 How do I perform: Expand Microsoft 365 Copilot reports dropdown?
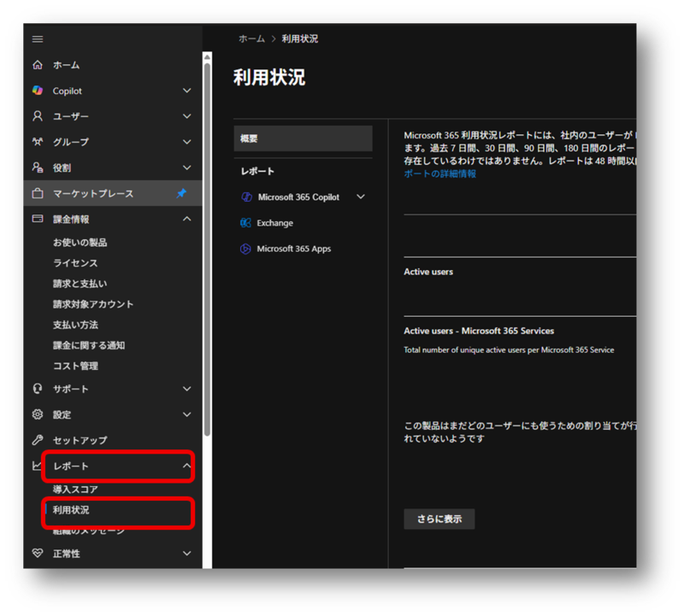click(361, 197)
